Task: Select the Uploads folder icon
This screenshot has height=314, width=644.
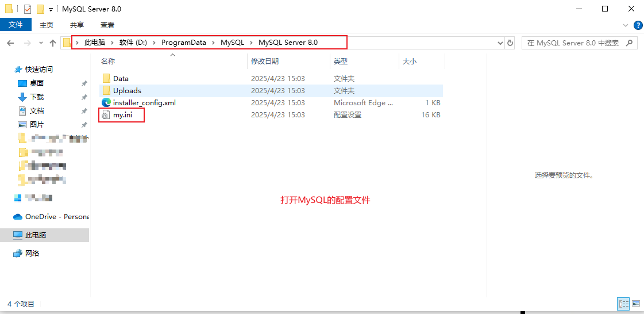Action: [106, 90]
